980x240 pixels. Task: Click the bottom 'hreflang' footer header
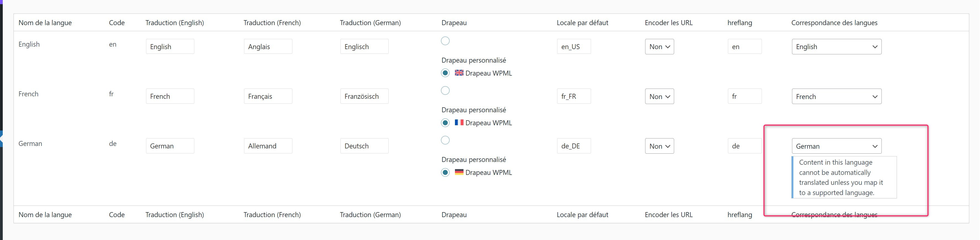pyautogui.click(x=740, y=215)
